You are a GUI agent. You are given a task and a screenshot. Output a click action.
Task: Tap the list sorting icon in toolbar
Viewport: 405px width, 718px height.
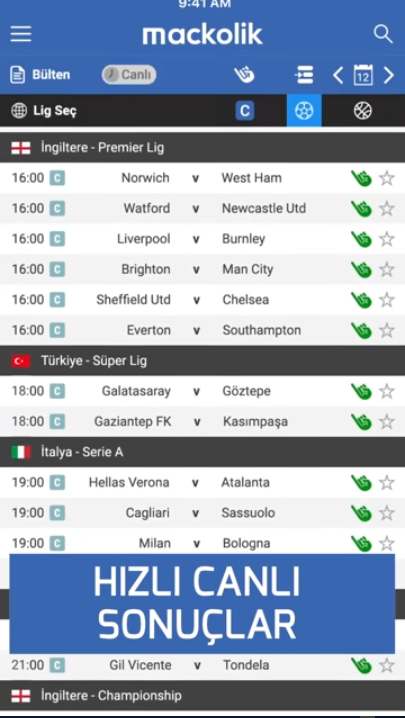tap(304, 75)
